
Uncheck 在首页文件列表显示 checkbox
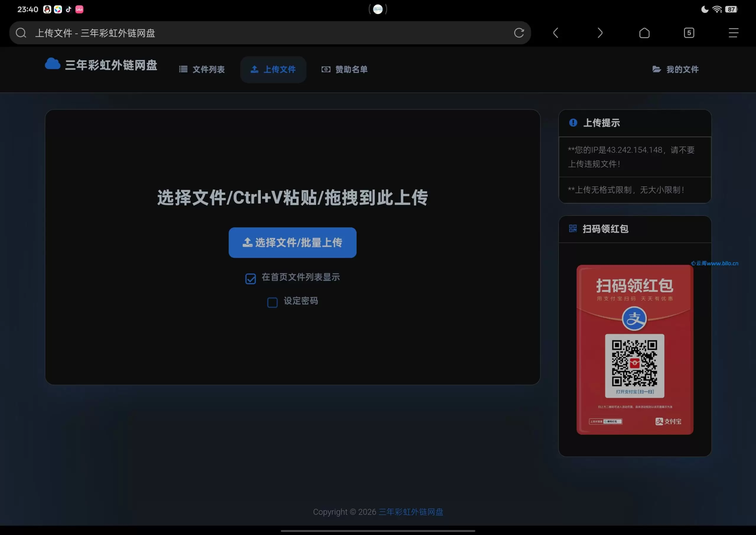coord(251,279)
